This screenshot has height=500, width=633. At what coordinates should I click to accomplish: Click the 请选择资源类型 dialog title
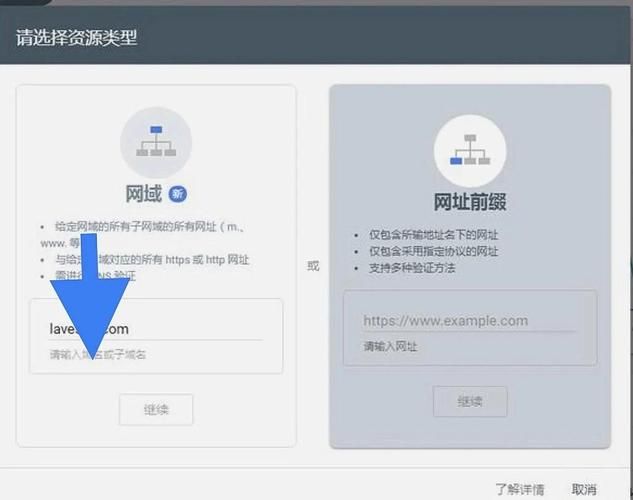tap(76, 38)
